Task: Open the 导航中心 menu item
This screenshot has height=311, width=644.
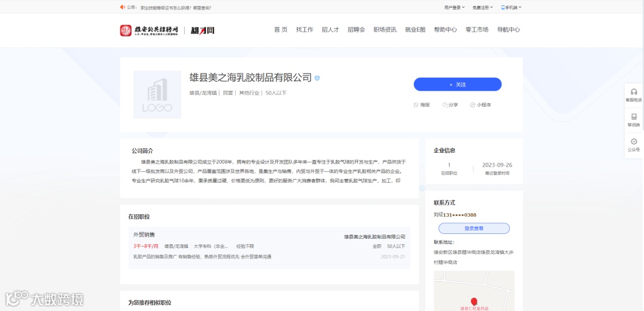Action: 509,30
